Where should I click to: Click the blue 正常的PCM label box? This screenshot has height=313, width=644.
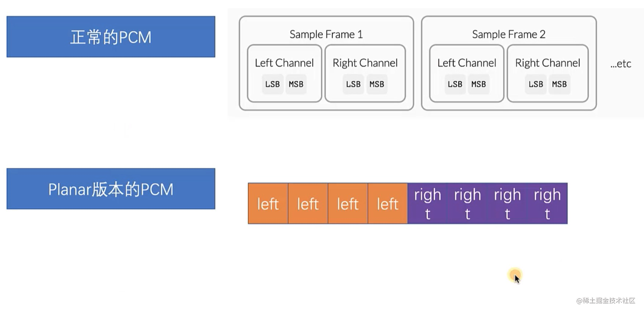click(111, 37)
